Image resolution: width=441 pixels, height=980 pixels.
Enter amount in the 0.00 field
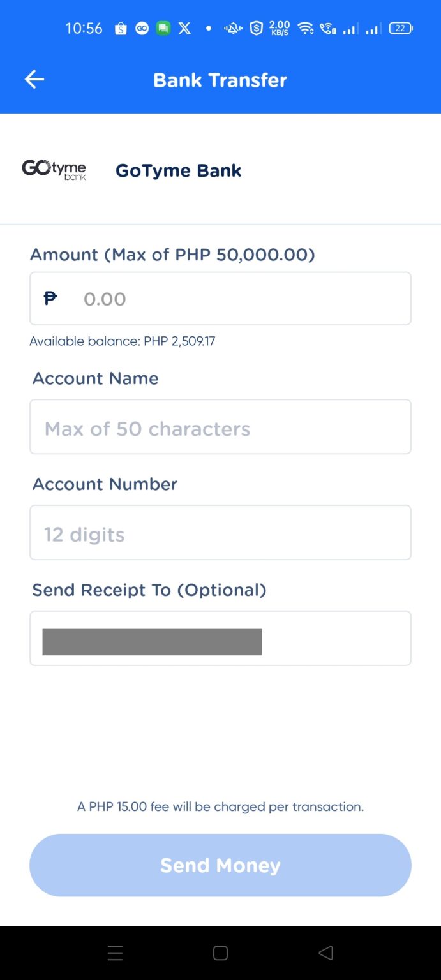[x=220, y=298]
